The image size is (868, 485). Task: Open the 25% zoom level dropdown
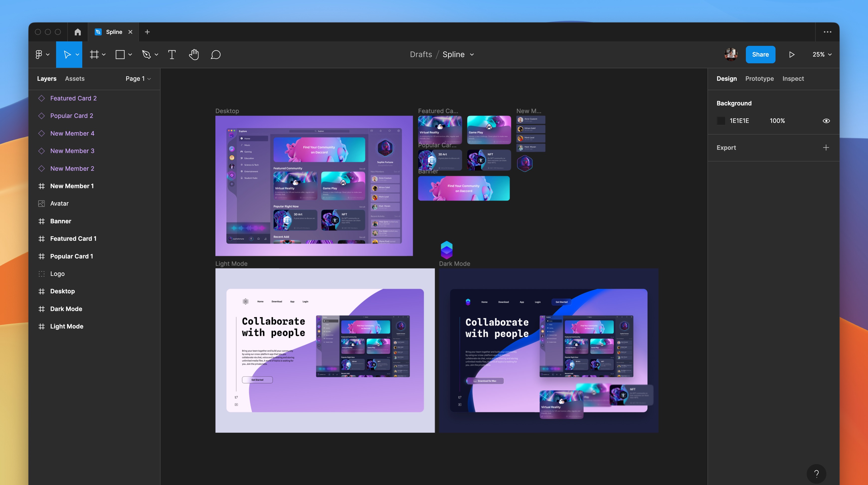[x=821, y=55]
